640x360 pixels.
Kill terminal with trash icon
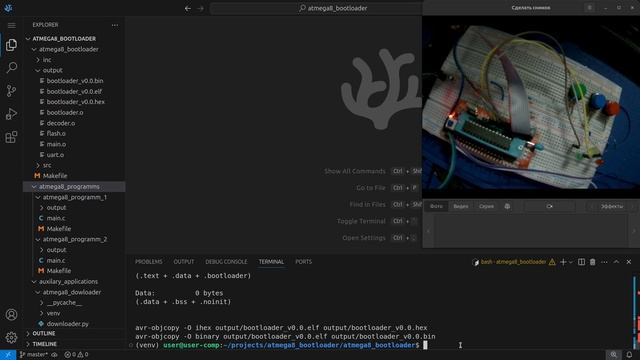point(593,262)
